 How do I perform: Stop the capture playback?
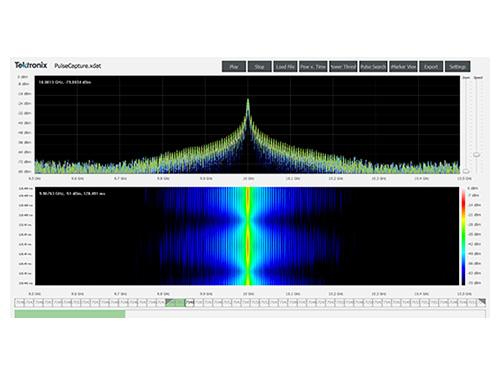coord(259,67)
